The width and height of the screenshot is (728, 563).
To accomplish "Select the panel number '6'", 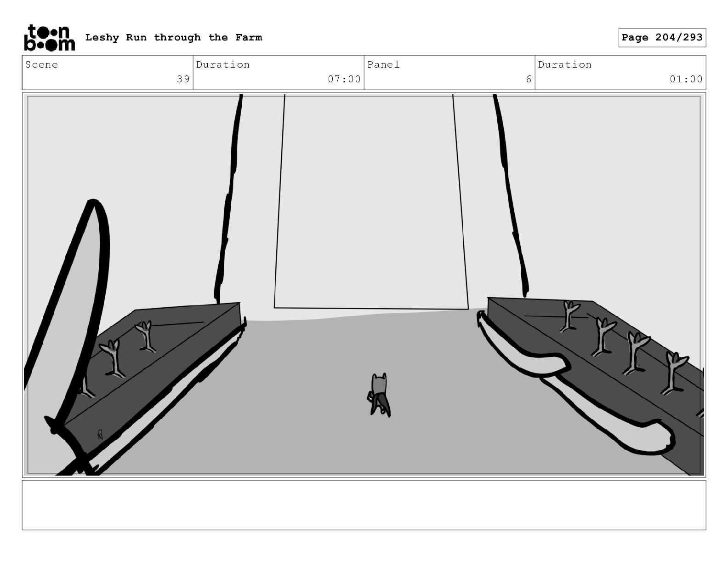I will click(529, 79).
